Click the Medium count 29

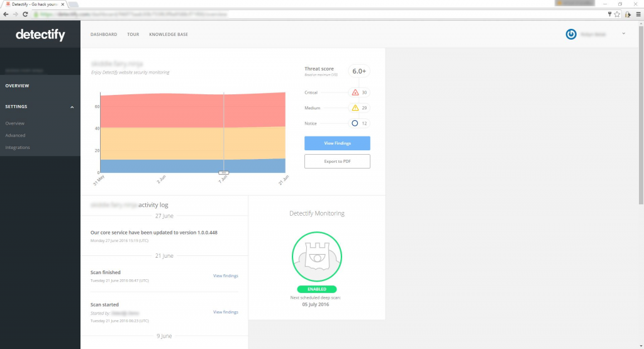(x=364, y=108)
